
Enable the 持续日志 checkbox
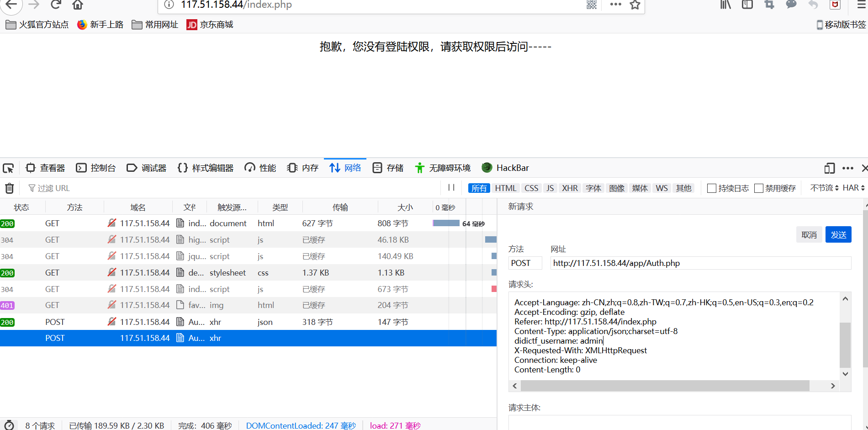pos(711,188)
